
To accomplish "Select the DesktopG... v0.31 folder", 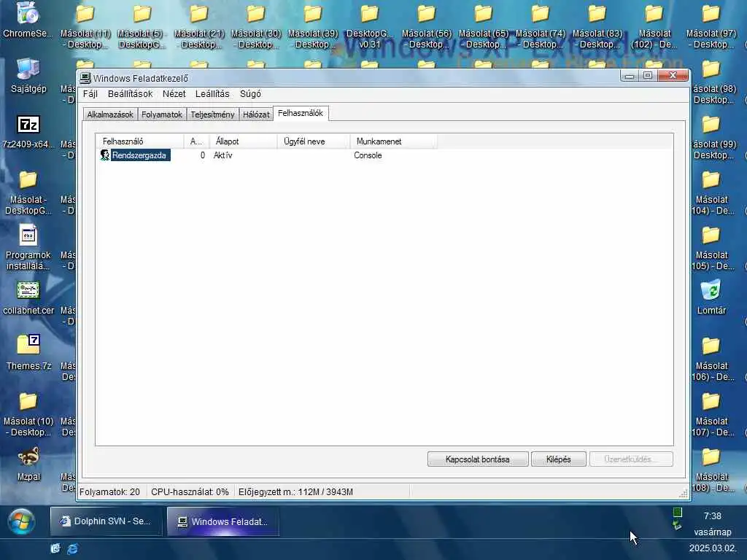I will [370, 26].
